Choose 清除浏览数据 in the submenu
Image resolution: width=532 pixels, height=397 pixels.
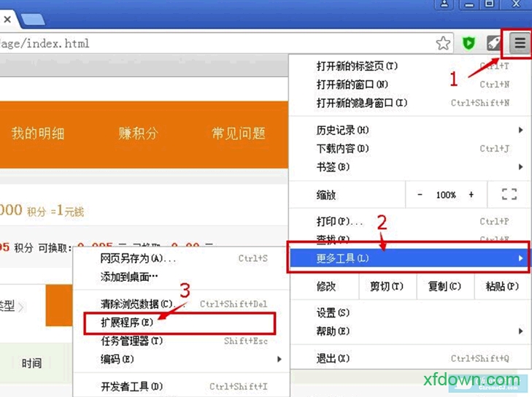coord(181,304)
